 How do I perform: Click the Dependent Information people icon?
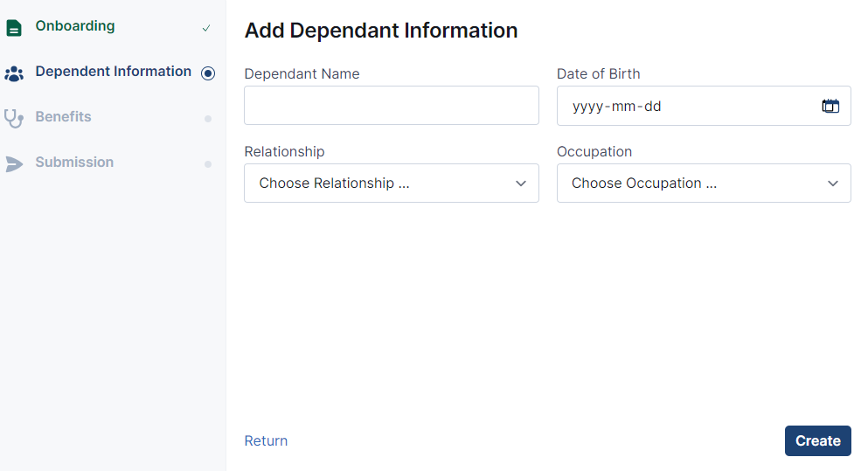(x=14, y=73)
